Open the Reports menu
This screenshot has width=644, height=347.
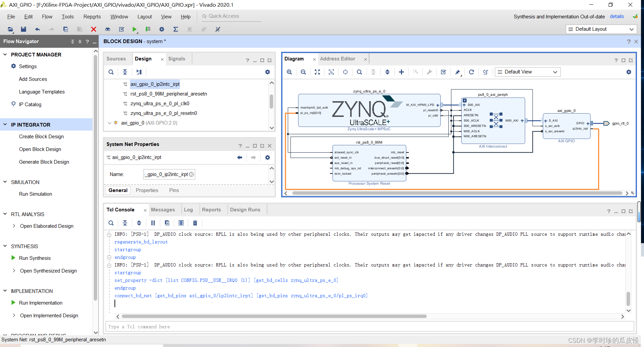[92, 17]
